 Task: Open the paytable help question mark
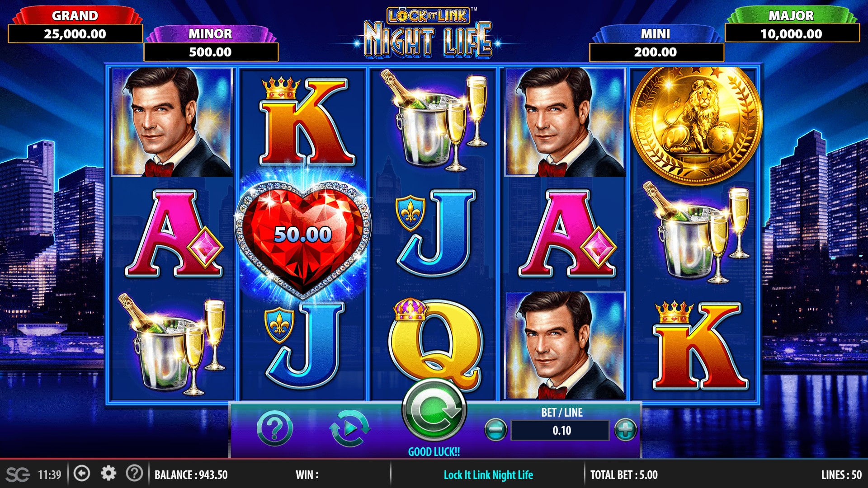point(274,428)
